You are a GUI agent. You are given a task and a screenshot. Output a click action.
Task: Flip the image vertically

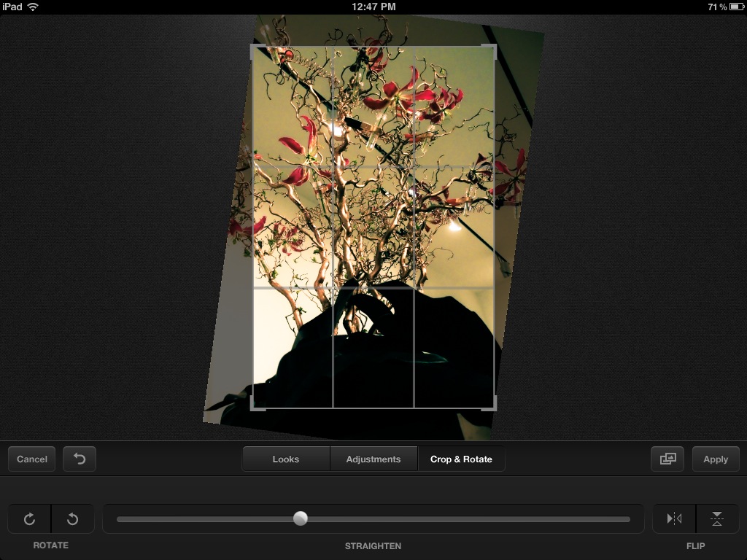(717, 519)
